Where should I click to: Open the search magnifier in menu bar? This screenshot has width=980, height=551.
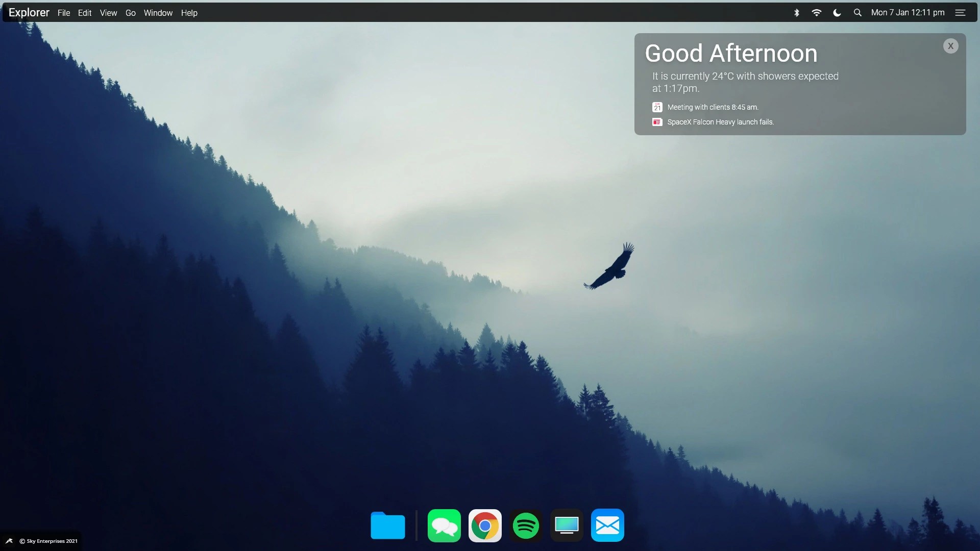tap(857, 13)
